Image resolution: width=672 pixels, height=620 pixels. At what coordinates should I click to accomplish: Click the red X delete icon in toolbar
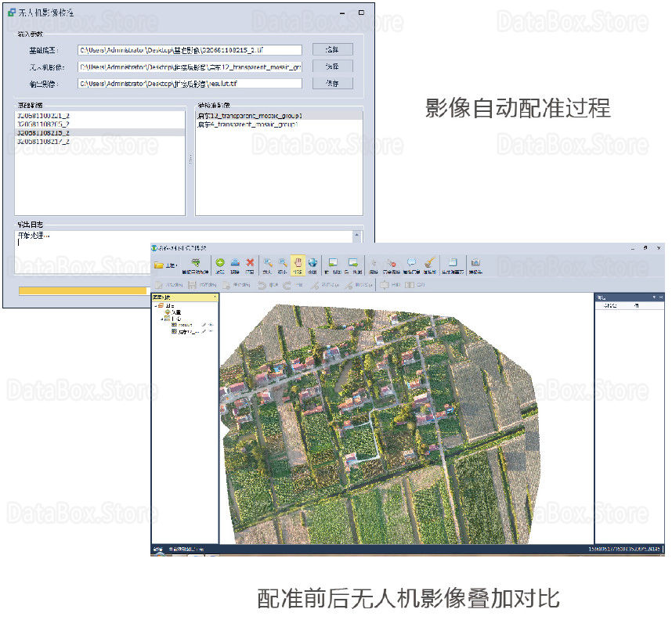(250, 263)
